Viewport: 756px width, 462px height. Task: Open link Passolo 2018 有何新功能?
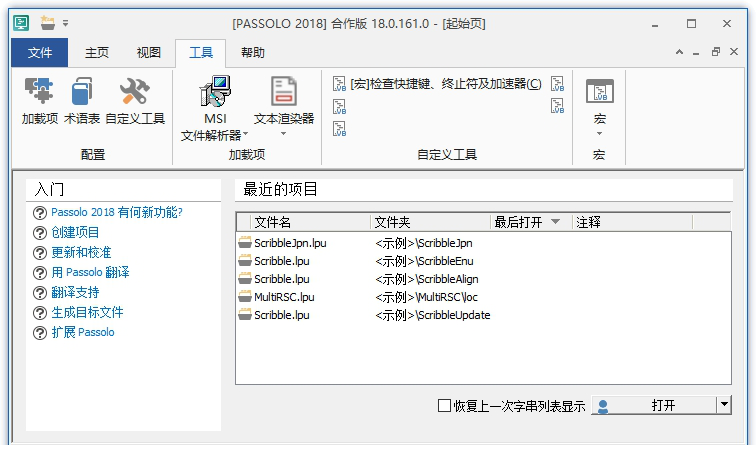point(117,212)
